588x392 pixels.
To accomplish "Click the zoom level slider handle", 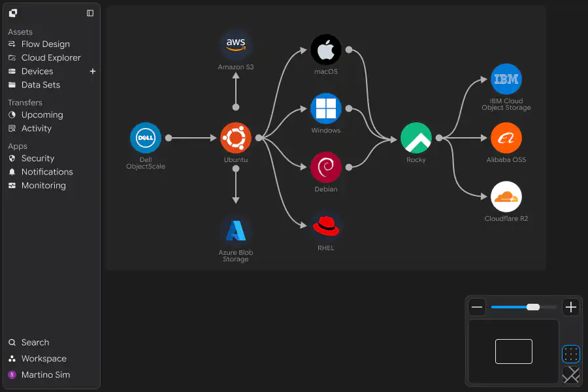I will tap(533, 307).
